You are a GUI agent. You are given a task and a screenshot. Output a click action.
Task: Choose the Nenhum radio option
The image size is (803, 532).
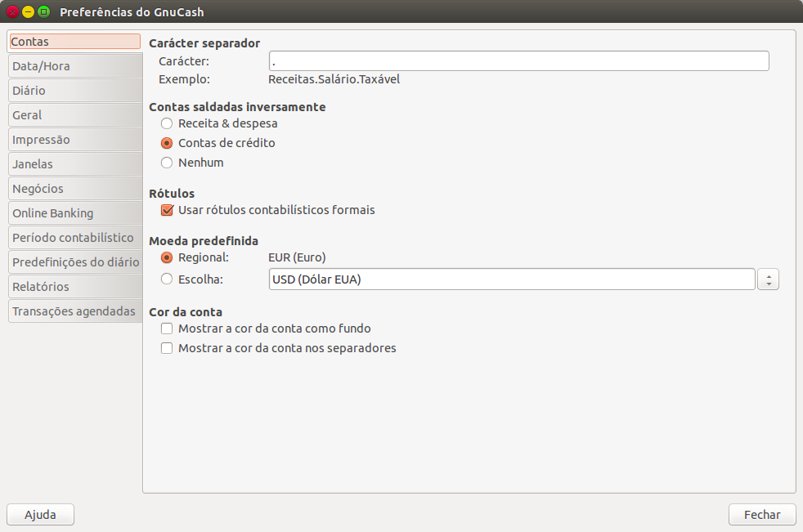click(167, 163)
